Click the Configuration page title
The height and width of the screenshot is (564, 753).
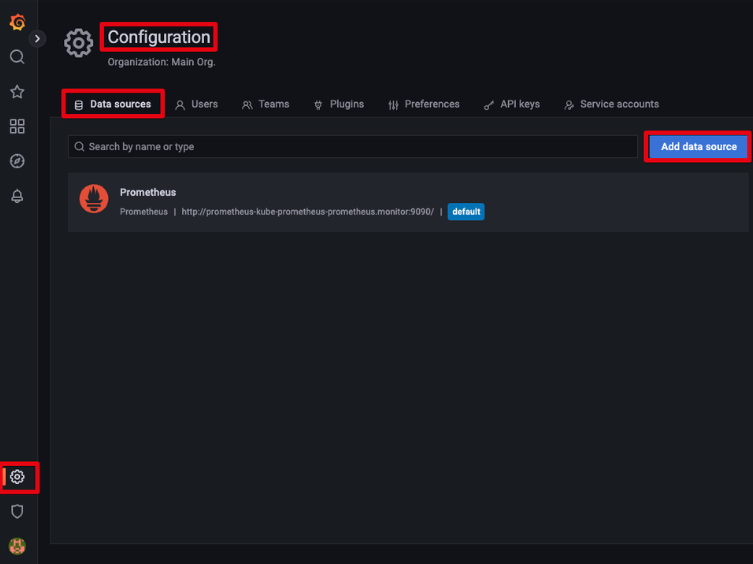pos(159,37)
